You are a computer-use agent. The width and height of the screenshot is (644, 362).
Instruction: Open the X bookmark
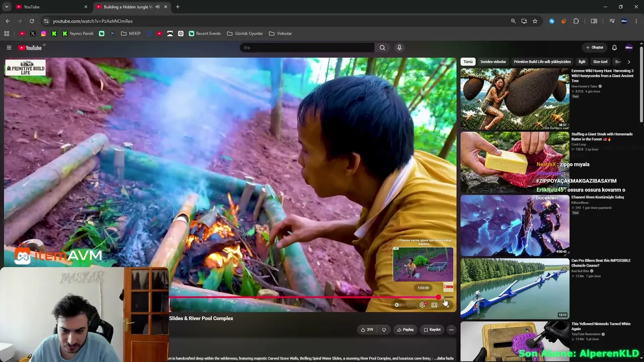point(33,34)
